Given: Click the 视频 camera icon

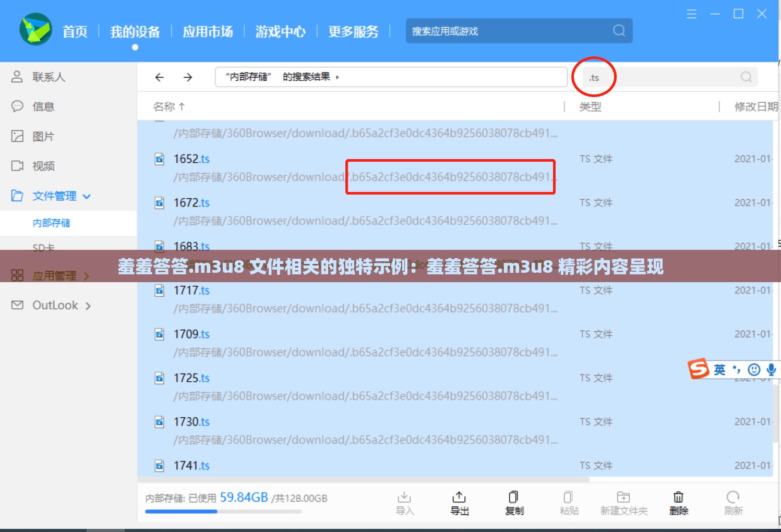Looking at the screenshot, I should (x=17, y=166).
